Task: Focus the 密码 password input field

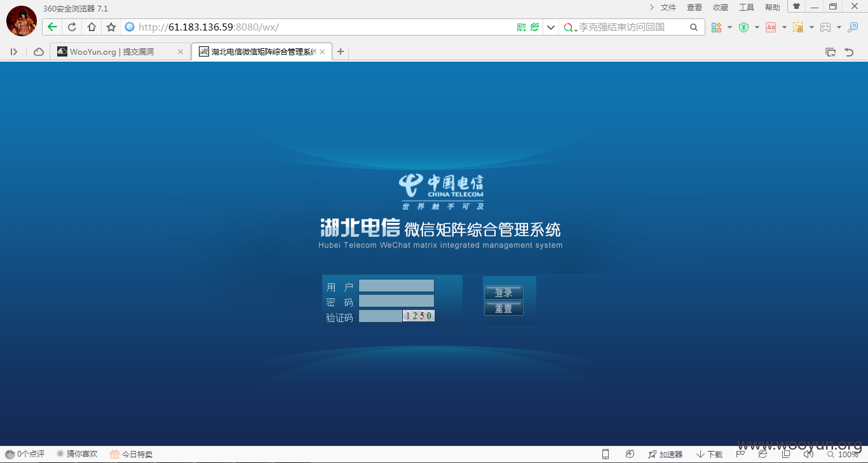Action: pyautogui.click(x=397, y=301)
